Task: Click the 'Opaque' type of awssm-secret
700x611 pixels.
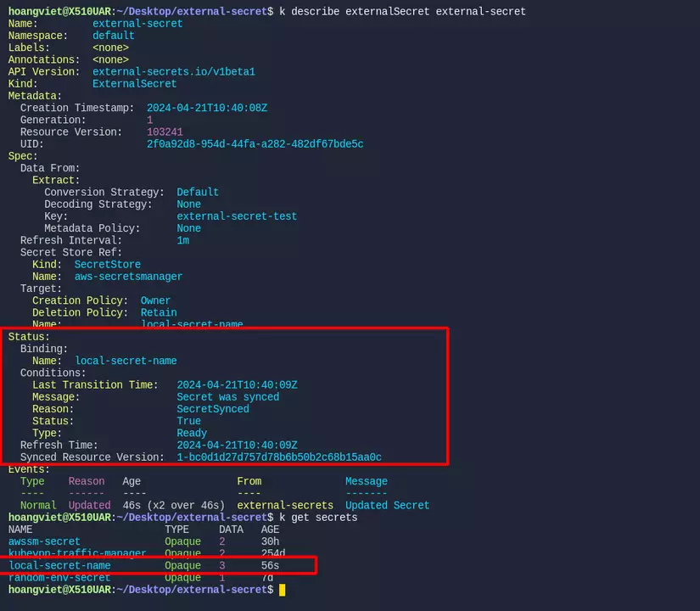Action: coord(182,541)
